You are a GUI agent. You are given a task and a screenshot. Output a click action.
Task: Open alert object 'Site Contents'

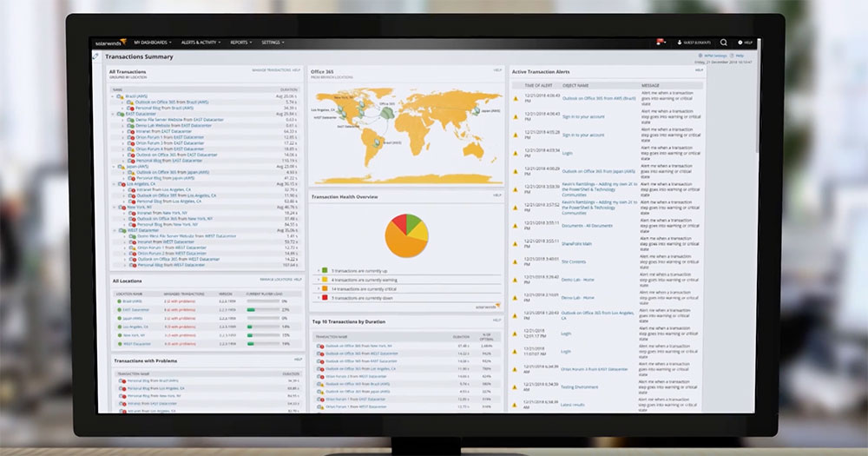[x=574, y=261]
